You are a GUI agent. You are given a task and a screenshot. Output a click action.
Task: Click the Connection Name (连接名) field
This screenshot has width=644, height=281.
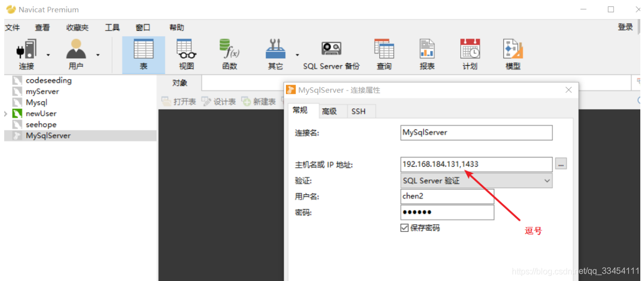tap(477, 133)
